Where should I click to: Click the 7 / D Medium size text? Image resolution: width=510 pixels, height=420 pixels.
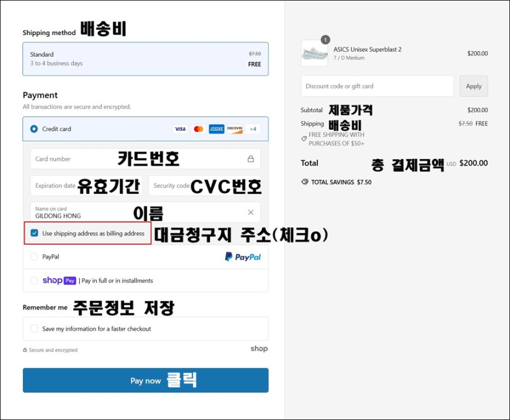pos(349,58)
